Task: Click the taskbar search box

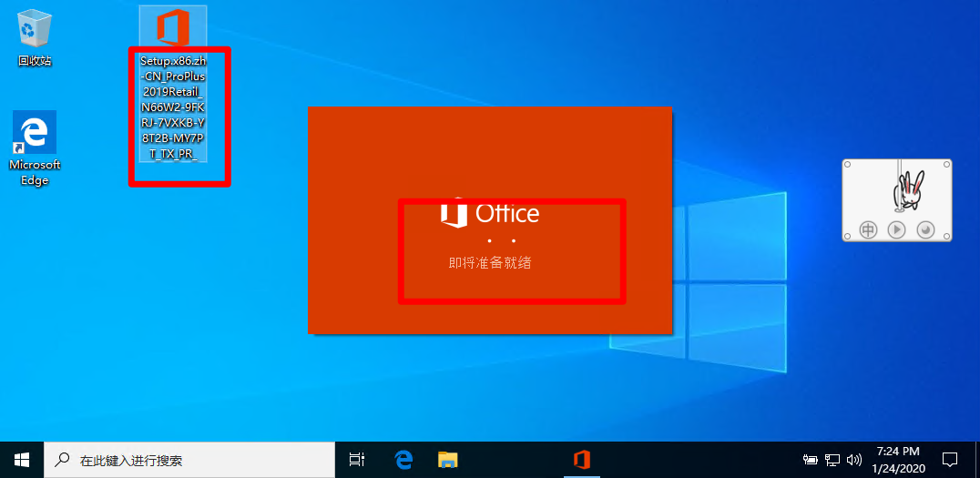Action: (189, 461)
